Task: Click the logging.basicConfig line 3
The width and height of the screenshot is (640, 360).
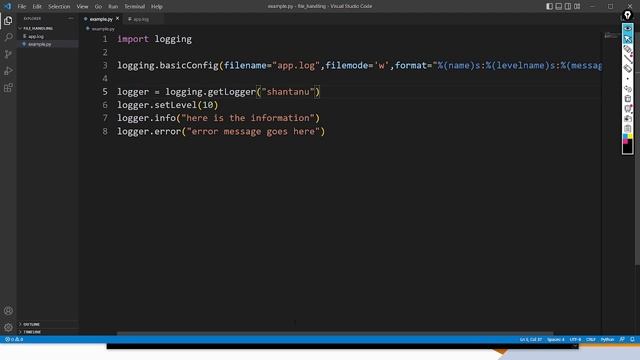Action: point(359,66)
